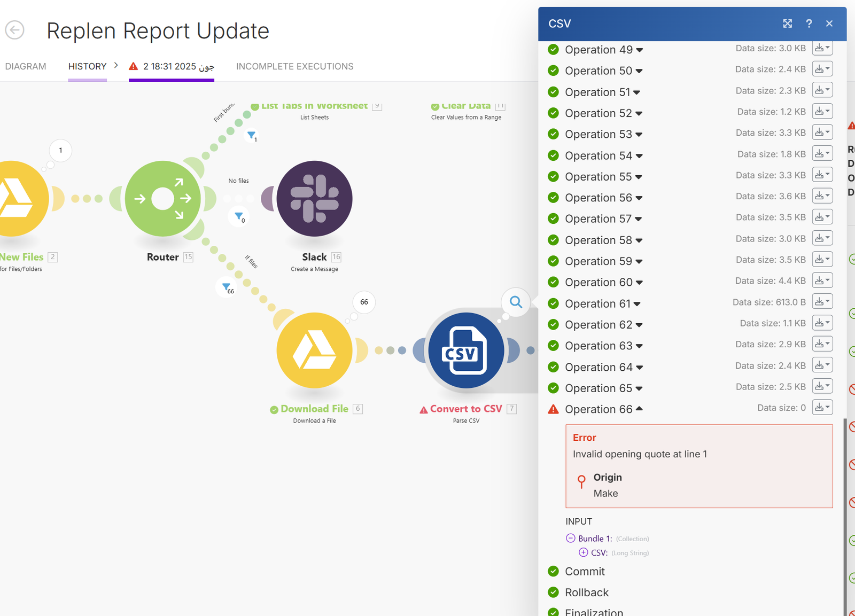Download output of Operation 52

pyautogui.click(x=822, y=112)
